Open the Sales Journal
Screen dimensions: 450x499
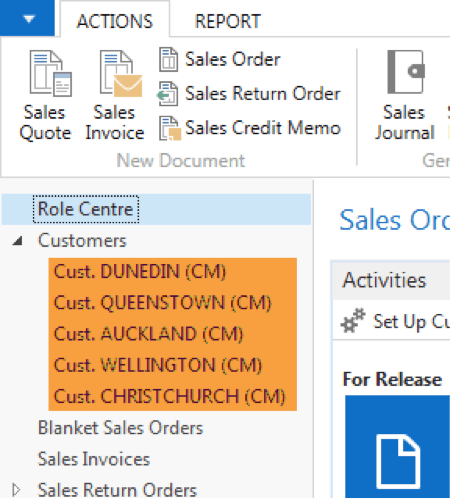pyautogui.click(x=405, y=96)
